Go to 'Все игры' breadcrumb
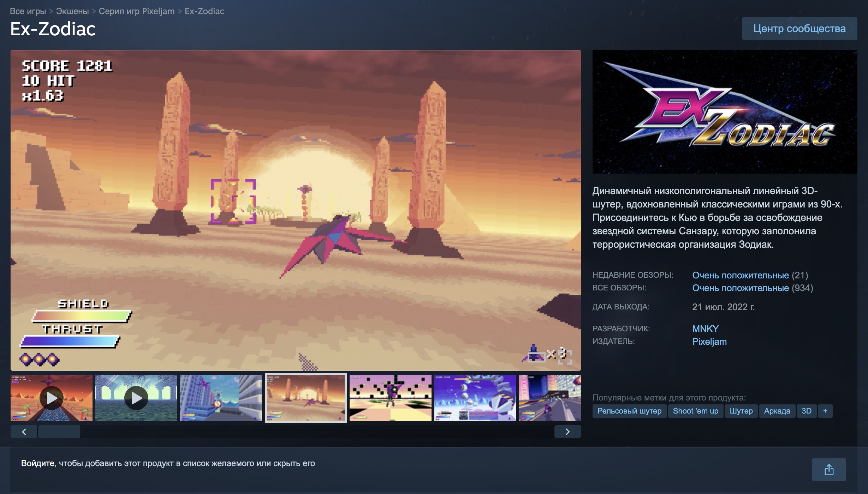The image size is (868, 494). pos(28,11)
